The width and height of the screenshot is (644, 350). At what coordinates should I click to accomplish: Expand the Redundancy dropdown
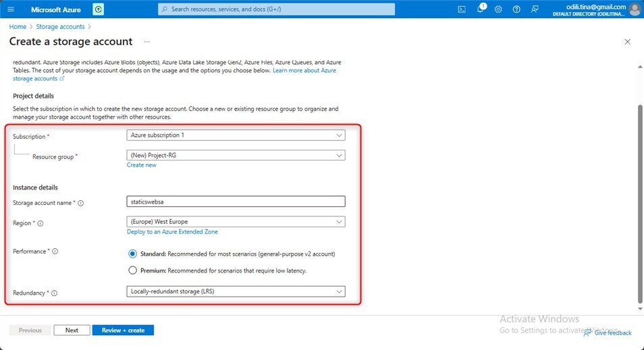[x=236, y=291]
